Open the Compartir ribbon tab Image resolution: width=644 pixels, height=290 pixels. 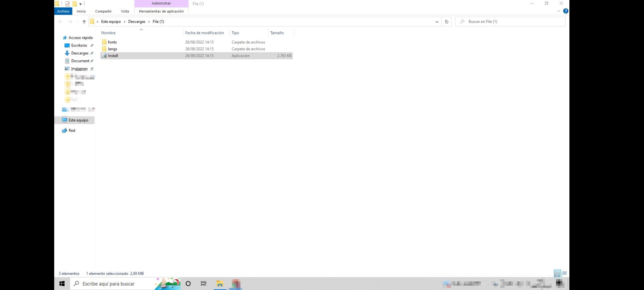tap(103, 11)
